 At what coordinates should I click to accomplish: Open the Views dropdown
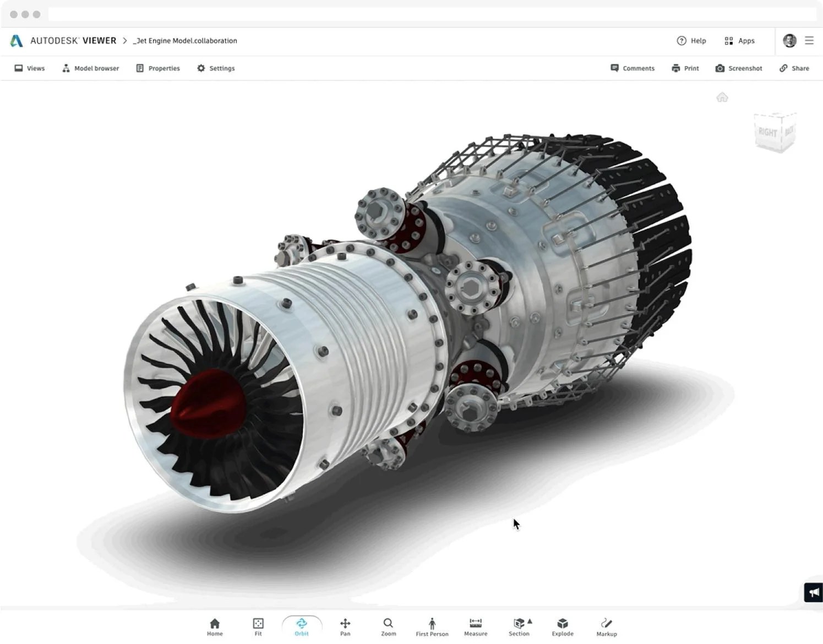[x=29, y=68]
